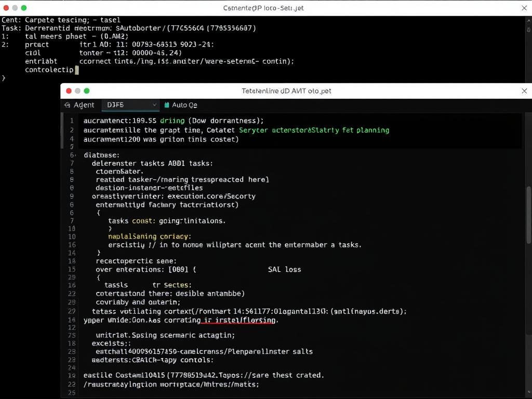The height and width of the screenshot is (399, 532).
Task: Click the green zoom dot on the back terminal window
Action: [x=24, y=8]
